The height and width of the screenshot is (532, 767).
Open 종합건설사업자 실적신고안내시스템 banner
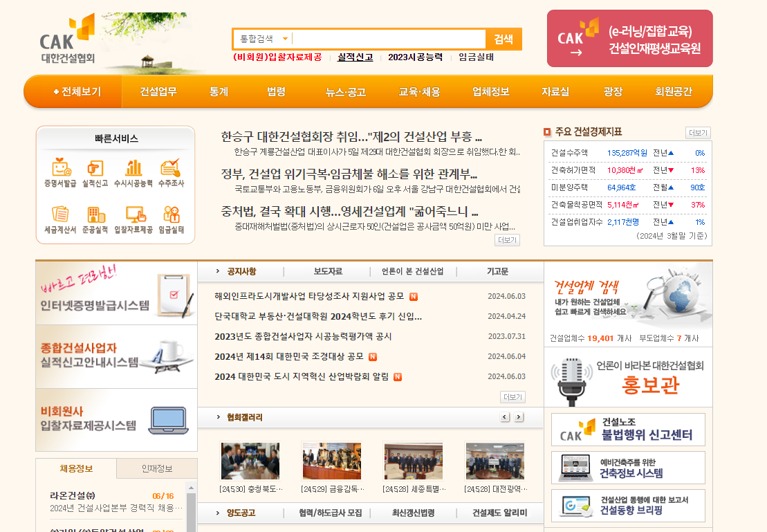coord(116,356)
